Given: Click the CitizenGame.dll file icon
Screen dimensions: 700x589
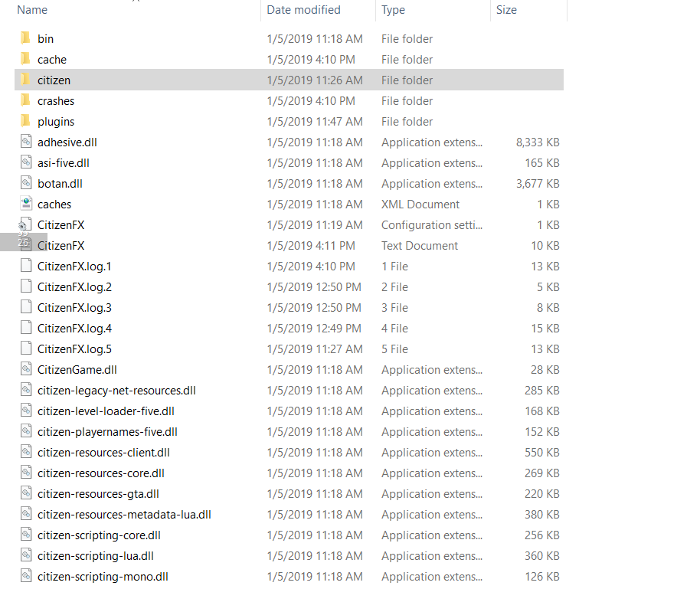Looking at the screenshot, I should [26, 369].
